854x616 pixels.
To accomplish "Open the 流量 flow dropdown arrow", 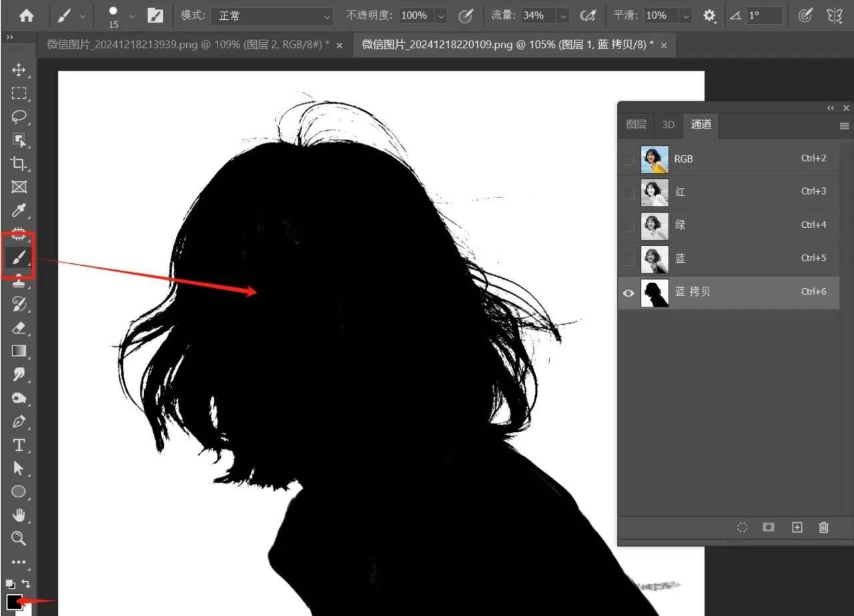I will tap(563, 15).
